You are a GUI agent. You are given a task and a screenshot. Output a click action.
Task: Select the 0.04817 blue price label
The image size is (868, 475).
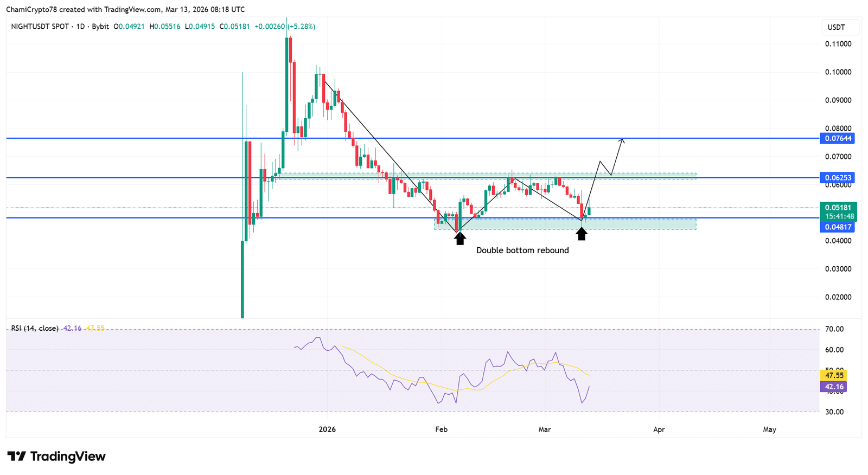click(838, 227)
